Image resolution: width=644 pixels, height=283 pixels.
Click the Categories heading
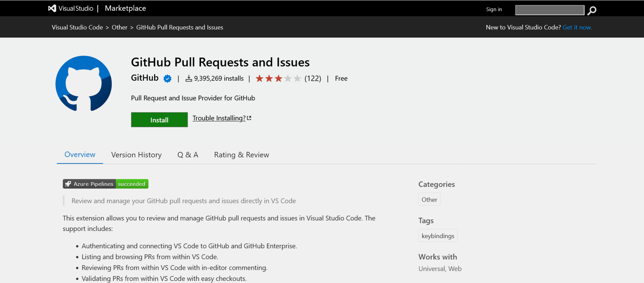click(x=437, y=184)
